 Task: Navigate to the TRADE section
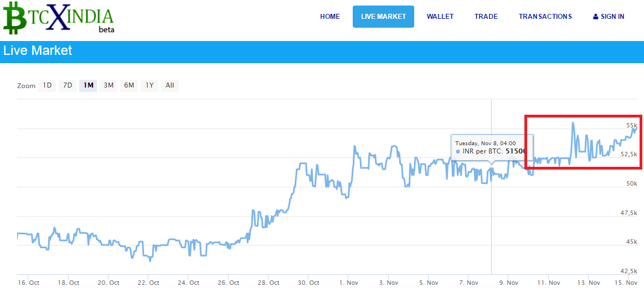(486, 17)
